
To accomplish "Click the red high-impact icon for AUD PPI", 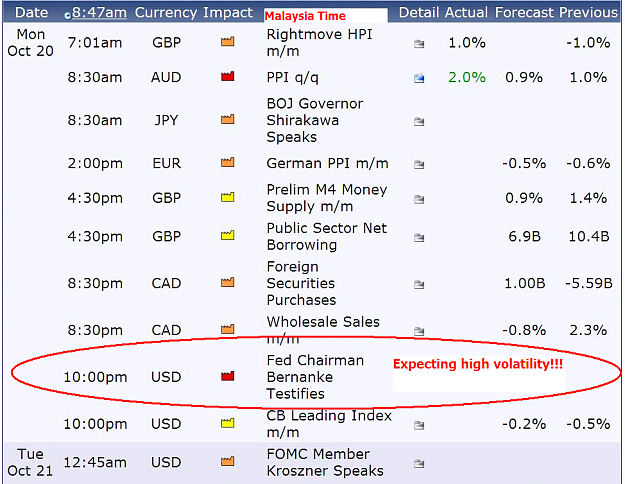I will 228,76.
